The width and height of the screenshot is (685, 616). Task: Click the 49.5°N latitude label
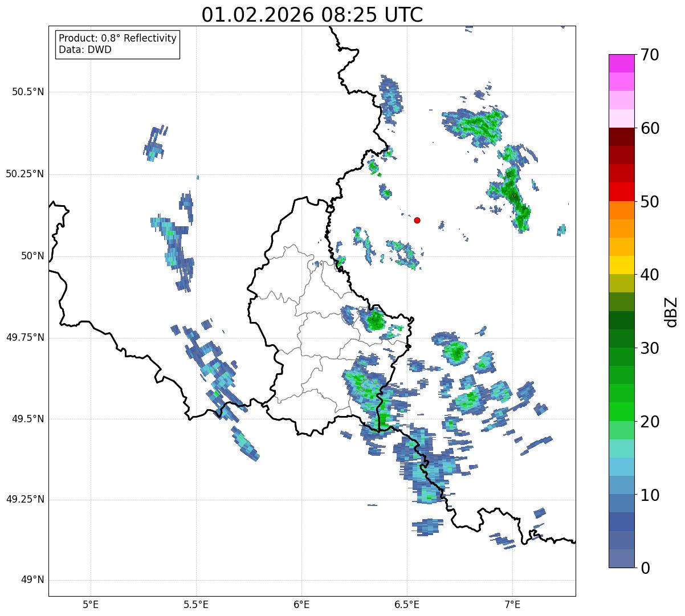pyautogui.click(x=28, y=419)
